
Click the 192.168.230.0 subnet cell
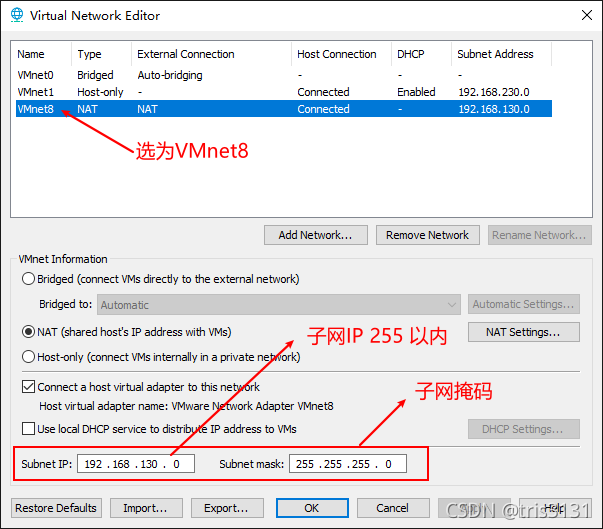[494, 92]
